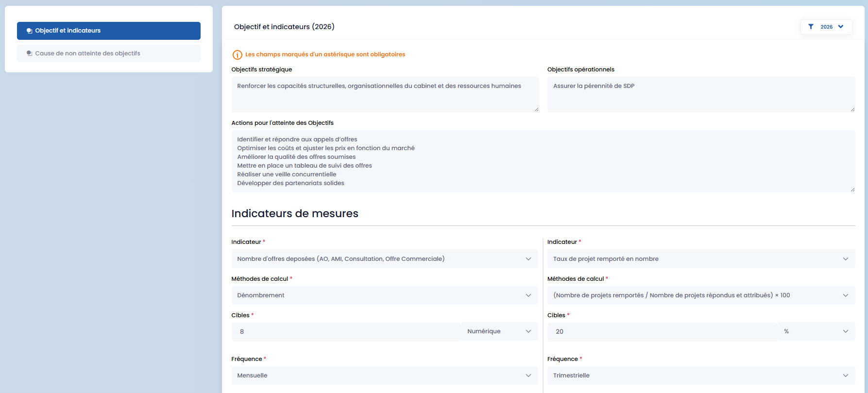
Task: Expand the Nombre d'offres deposées indicator dropdown
Action: [384, 259]
